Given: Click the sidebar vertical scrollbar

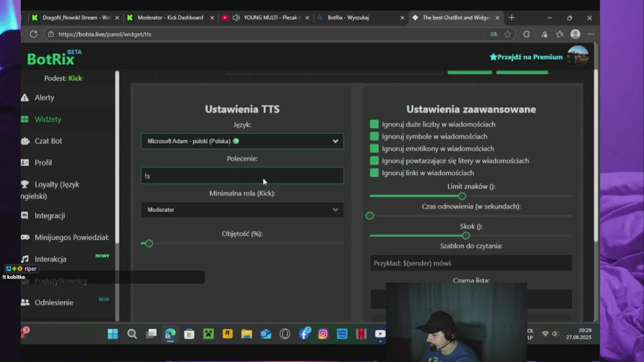Looking at the screenshot, I should click(117, 157).
